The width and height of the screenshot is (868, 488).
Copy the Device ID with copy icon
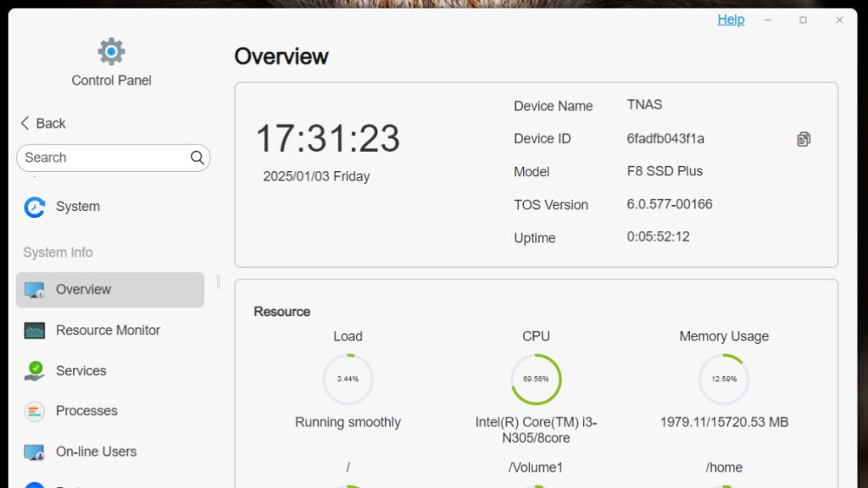804,139
